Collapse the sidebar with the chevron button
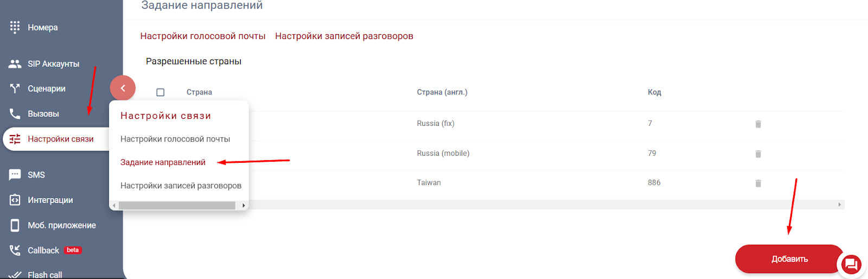The image size is (868, 279). [123, 88]
